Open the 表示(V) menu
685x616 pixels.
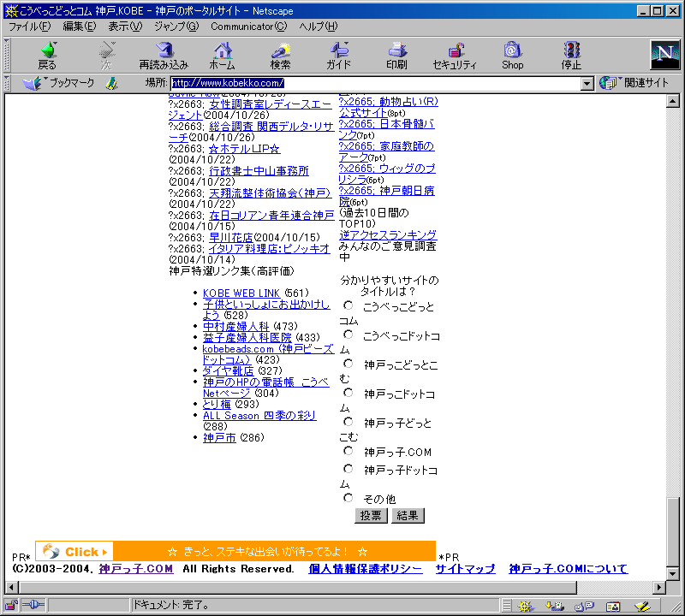tap(125, 27)
